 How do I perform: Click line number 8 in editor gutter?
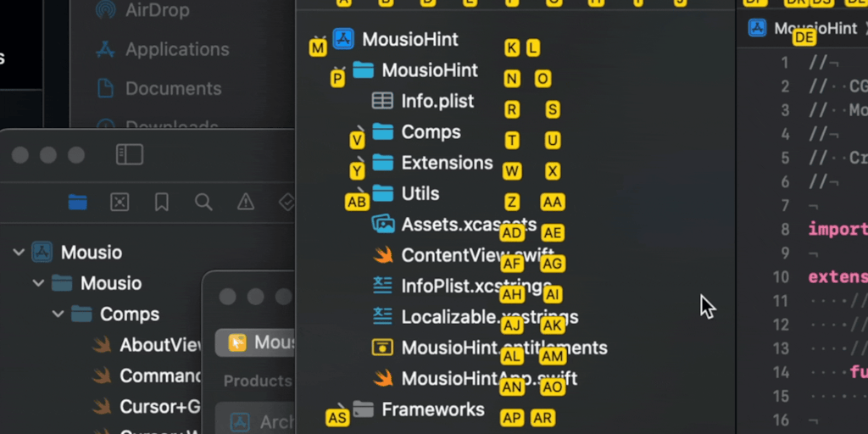click(x=785, y=229)
